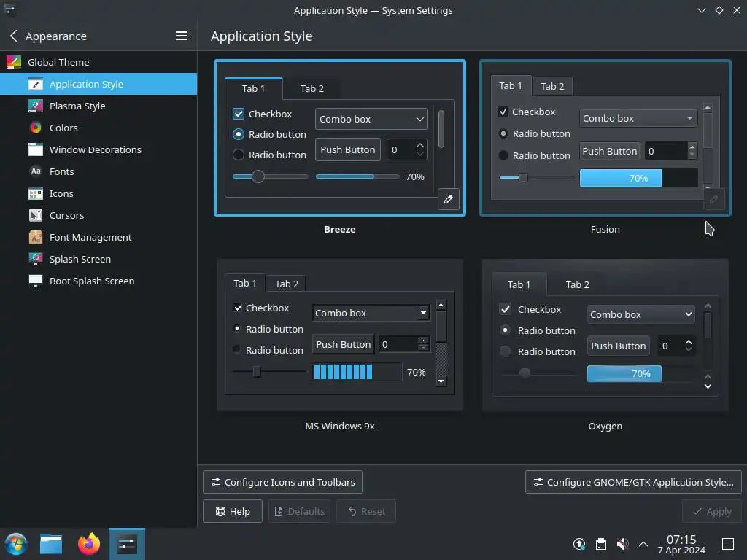Switch to Tab 2 in Breeze preview
Screen dimensions: 747x560
pos(312,88)
